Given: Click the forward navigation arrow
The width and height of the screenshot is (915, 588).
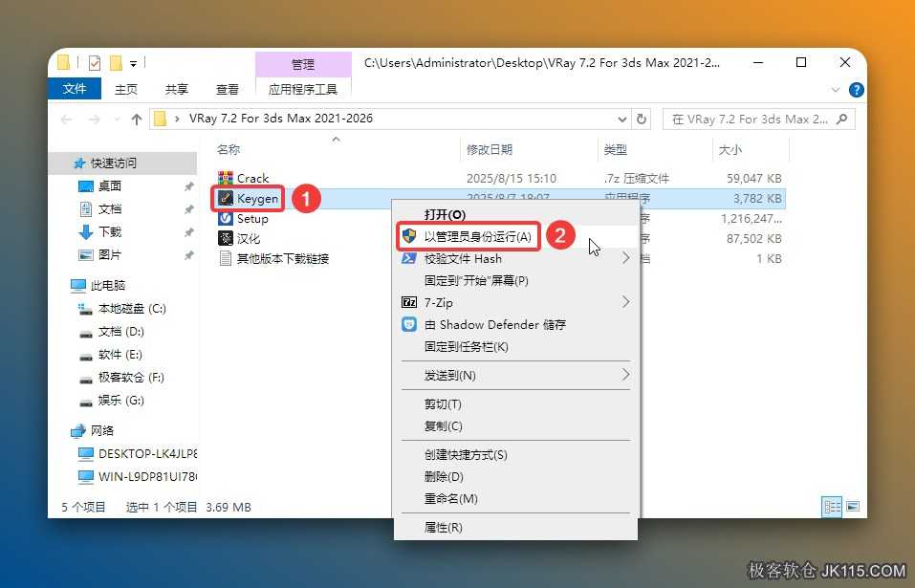Looking at the screenshot, I should click(x=94, y=119).
